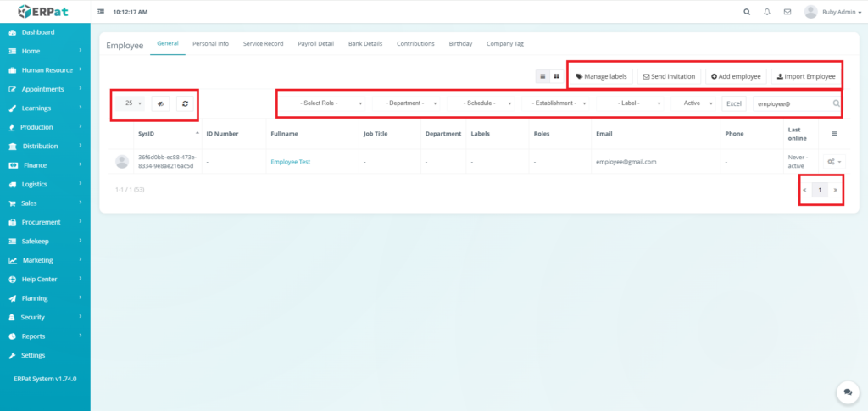
Task: Click the Add employee button
Action: click(x=736, y=76)
